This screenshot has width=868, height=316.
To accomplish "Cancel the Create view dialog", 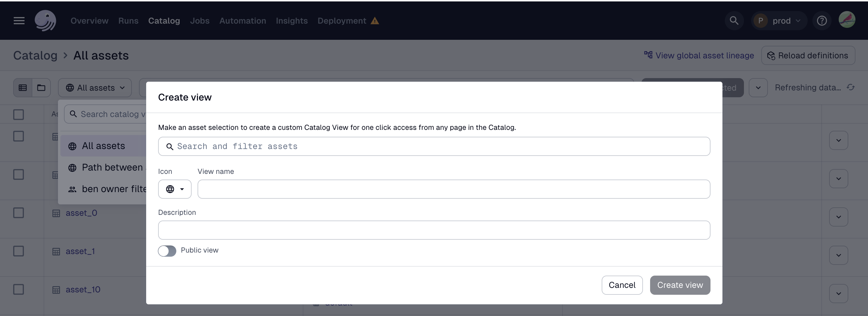I will click(x=622, y=285).
